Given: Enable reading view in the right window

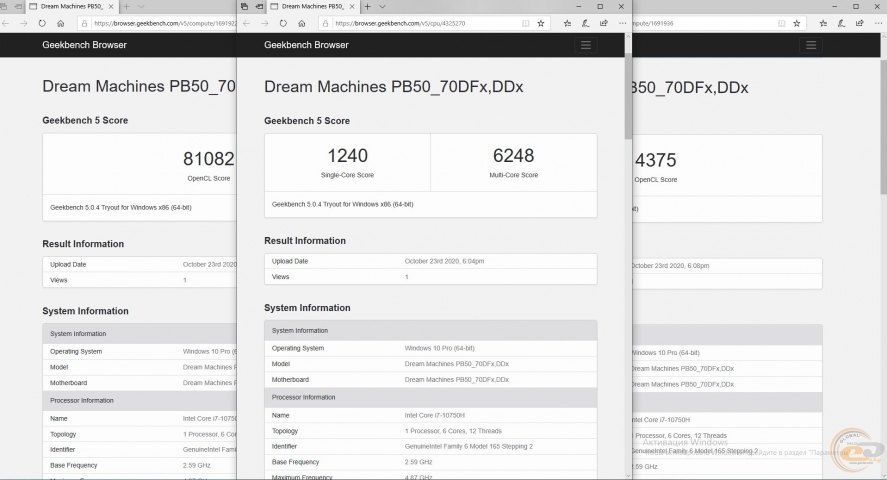Looking at the screenshot, I should pos(781,23).
